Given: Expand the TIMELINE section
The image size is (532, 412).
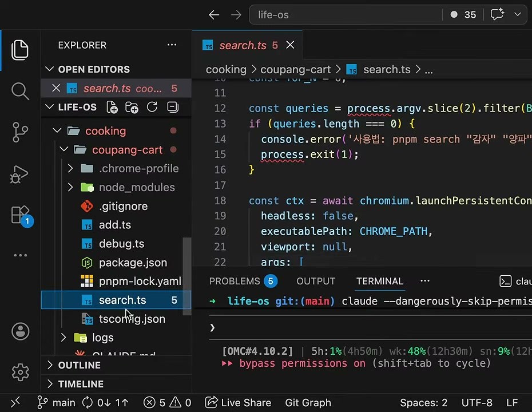Looking at the screenshot, I should 50,384.
